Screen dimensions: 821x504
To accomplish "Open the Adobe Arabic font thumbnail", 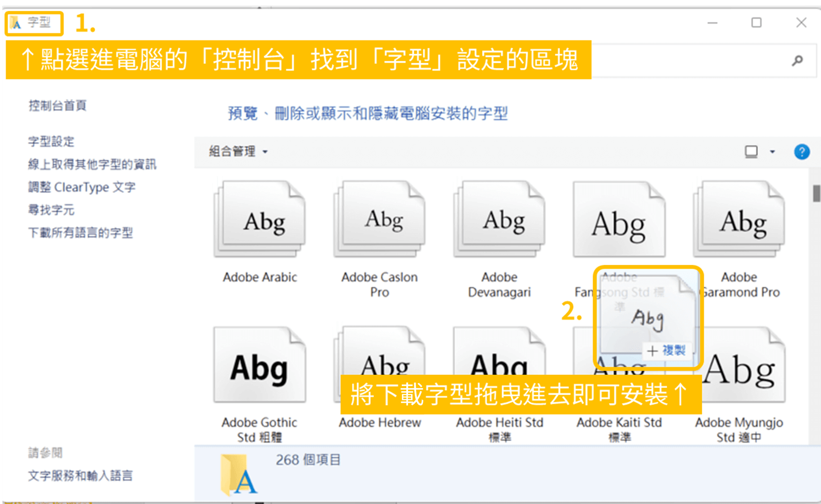I will (x=260, y=219).
